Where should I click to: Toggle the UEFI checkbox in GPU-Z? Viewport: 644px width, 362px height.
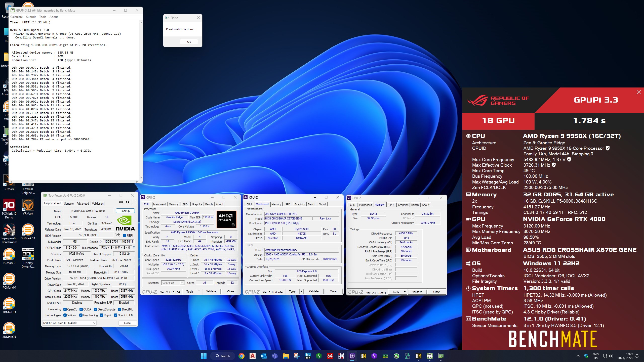point(125,236)
